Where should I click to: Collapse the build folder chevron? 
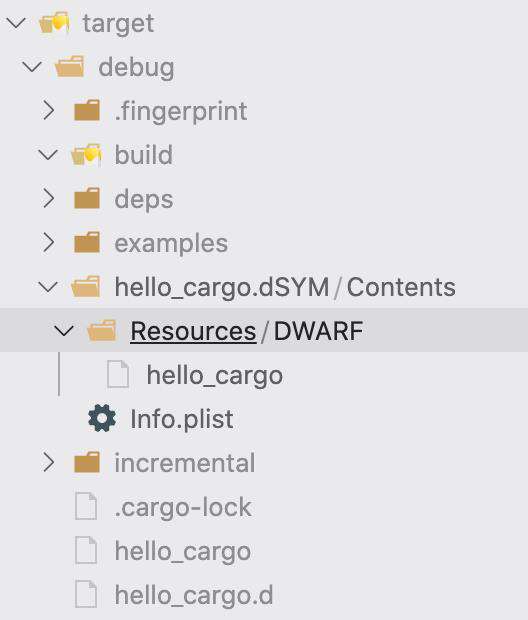coord(48,154)
